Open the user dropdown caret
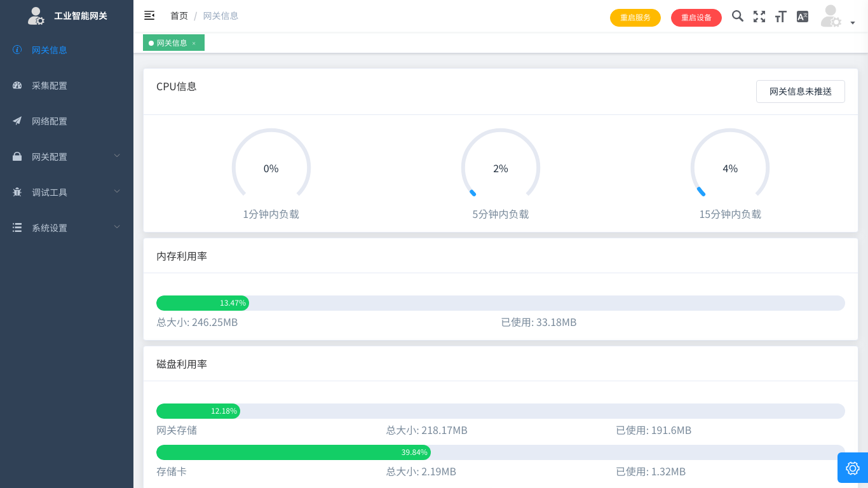The height and width of the screenshot is (488, 868). tap(853, 23)
